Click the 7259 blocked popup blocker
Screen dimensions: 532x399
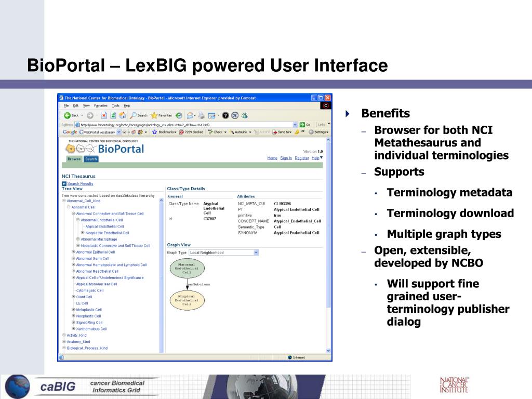coord(191,132)
